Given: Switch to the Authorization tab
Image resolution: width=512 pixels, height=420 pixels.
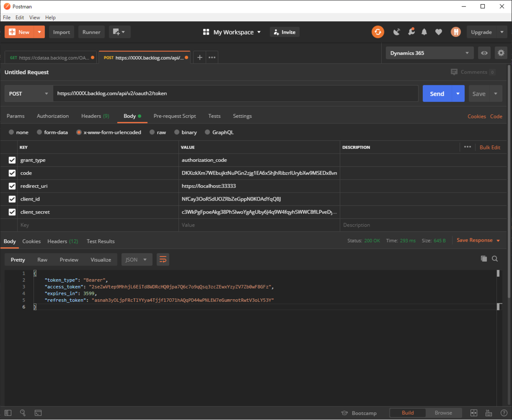Looking at the screenshot, I should (53, 116).
